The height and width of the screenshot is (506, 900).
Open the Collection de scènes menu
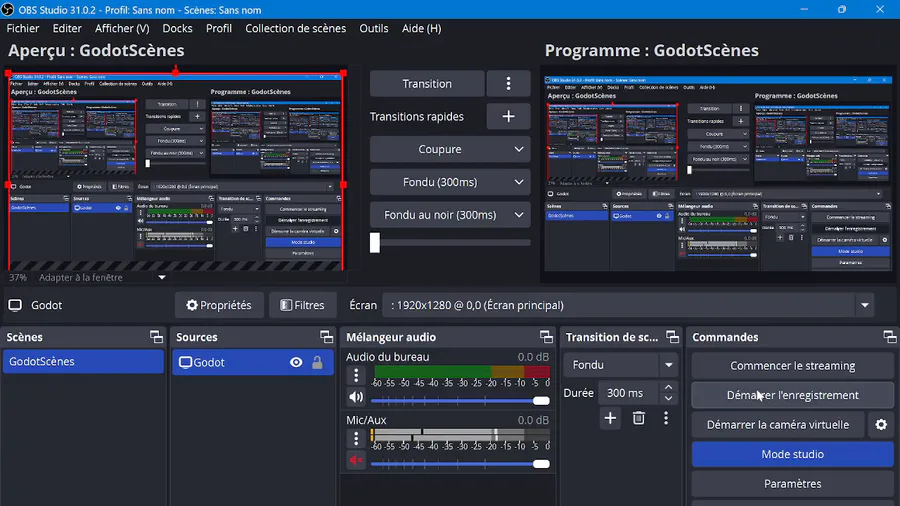[x=296, y=28]
